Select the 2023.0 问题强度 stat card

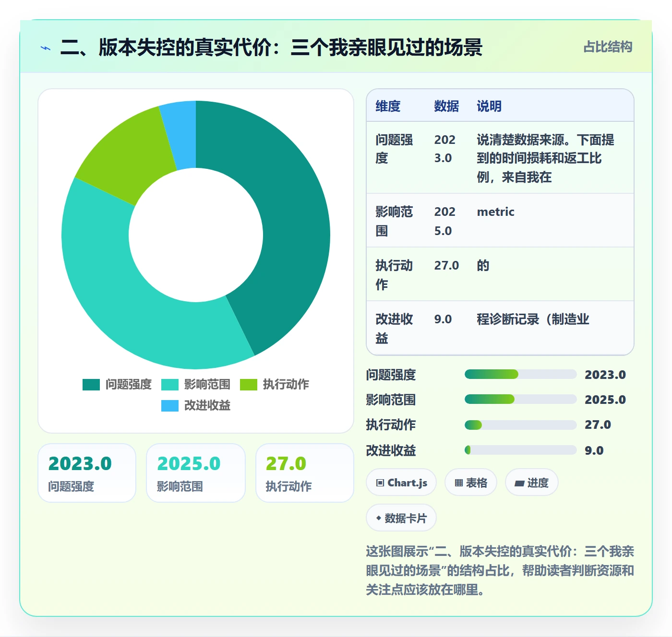tap(87, 473)
